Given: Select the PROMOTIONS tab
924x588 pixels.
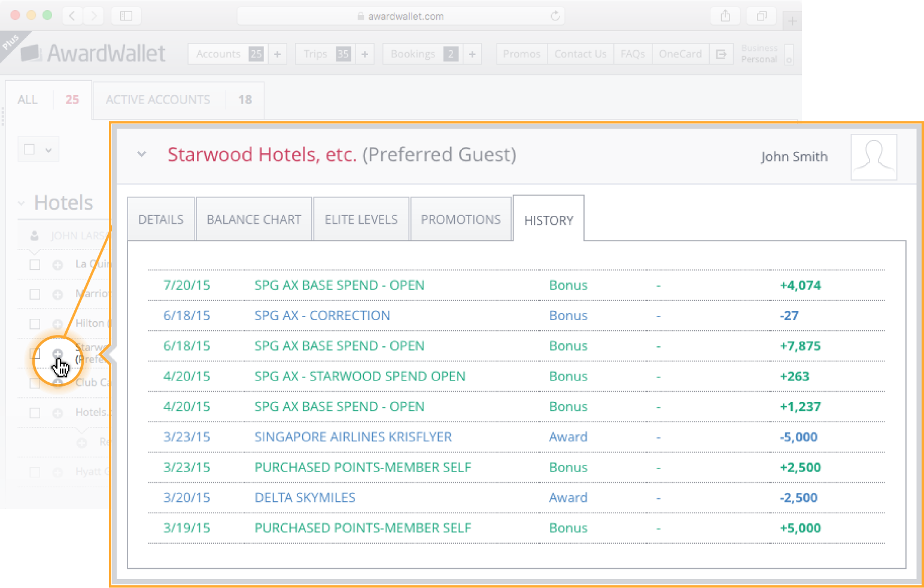Looking at the screenshot, I should click(461, 219).
